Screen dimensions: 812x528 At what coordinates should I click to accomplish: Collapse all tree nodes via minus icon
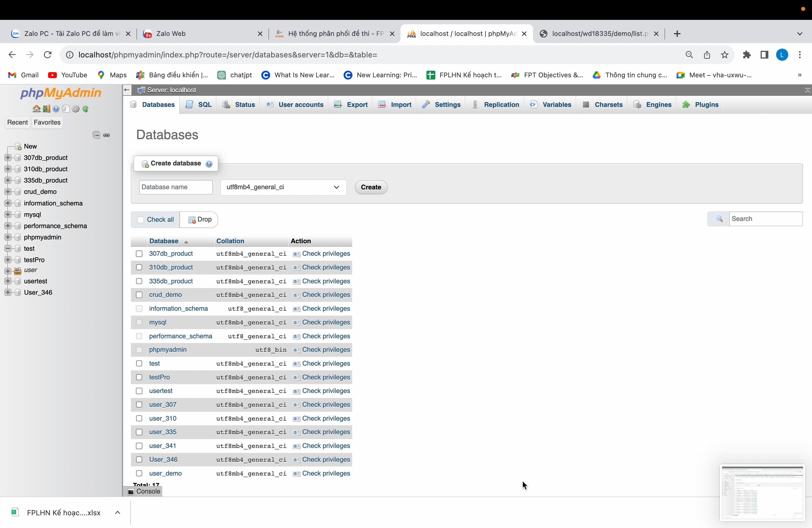point(97,135)
